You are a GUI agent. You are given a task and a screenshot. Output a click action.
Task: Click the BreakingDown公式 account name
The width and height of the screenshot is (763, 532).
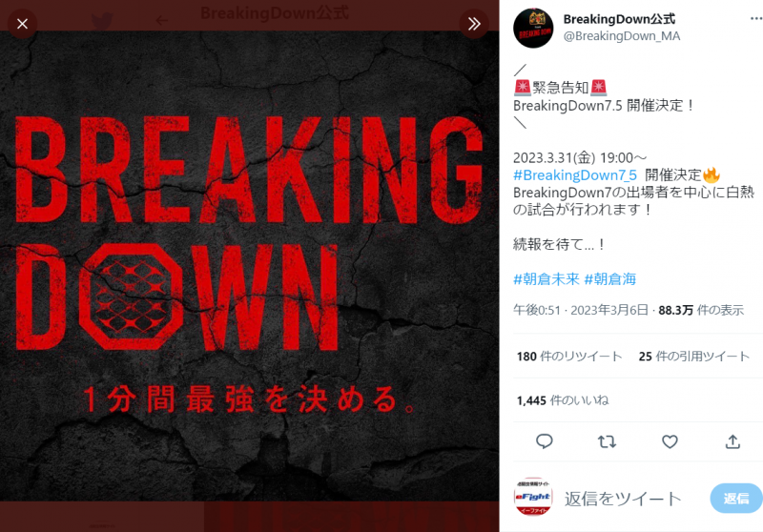click(619, 19)
